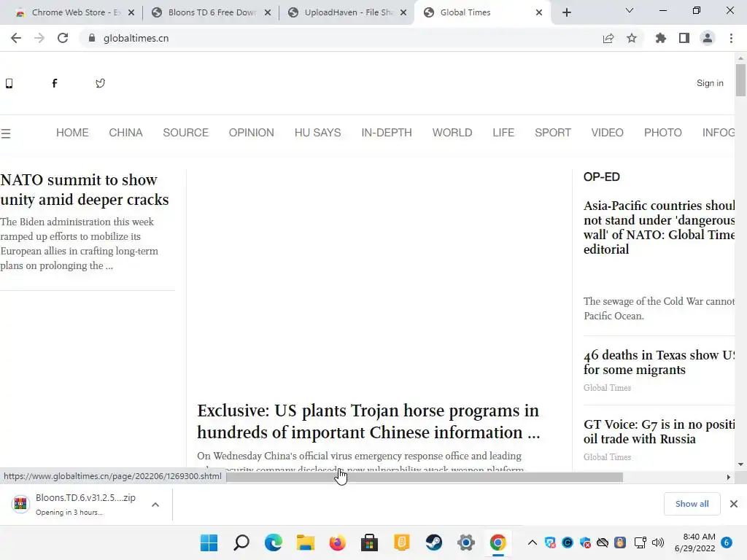Open Windows taskbar search
The height and width of the screenshot is (560, 747).
coord(241,542)
